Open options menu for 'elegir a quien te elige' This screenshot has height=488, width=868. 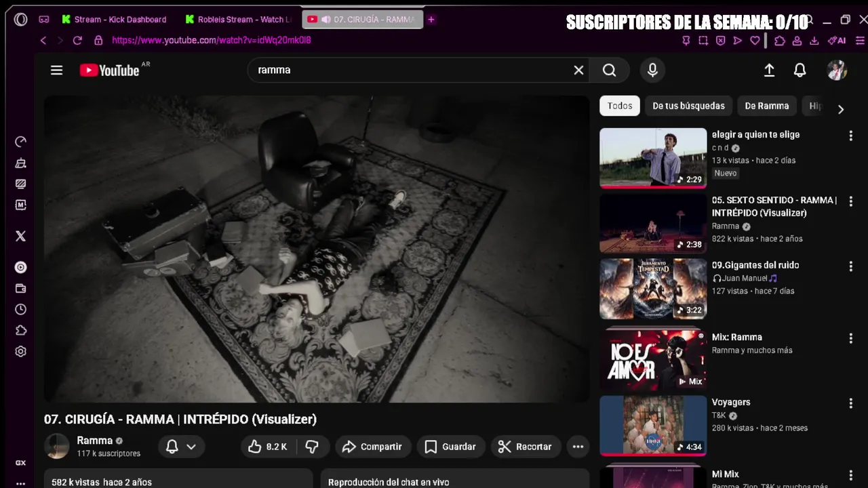coord(850,136)
